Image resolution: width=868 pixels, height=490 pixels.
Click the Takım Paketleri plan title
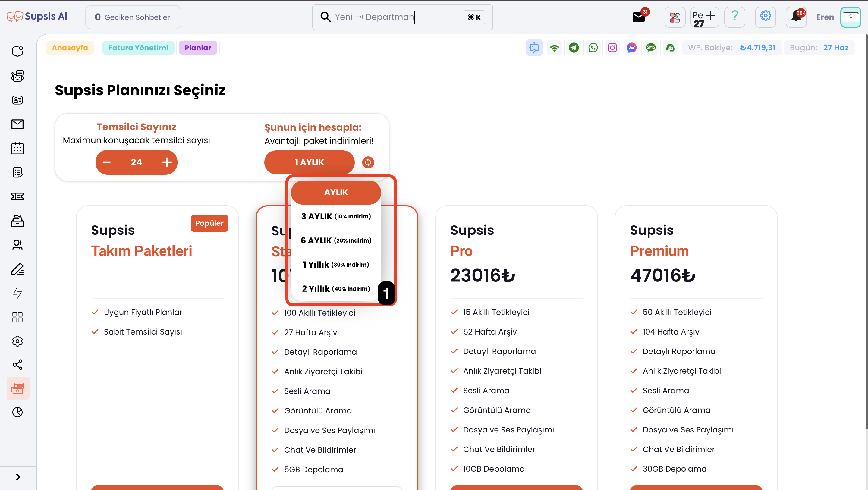click(142, 251)
